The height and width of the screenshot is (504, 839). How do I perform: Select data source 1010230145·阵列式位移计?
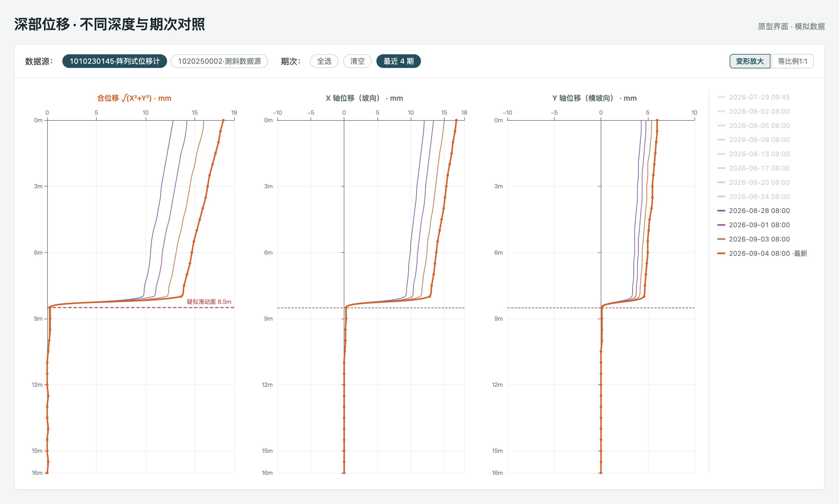114,61
